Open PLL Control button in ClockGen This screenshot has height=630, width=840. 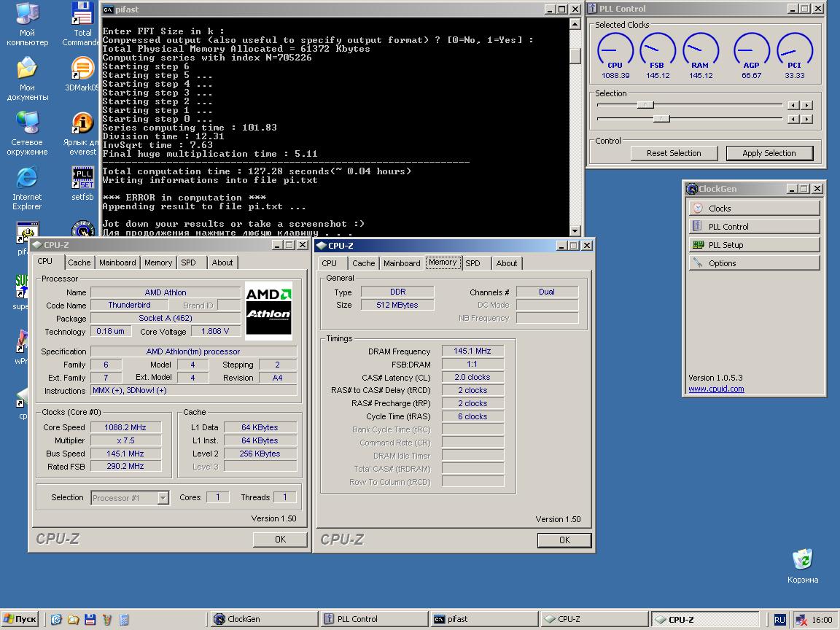(x=754, y=226)
